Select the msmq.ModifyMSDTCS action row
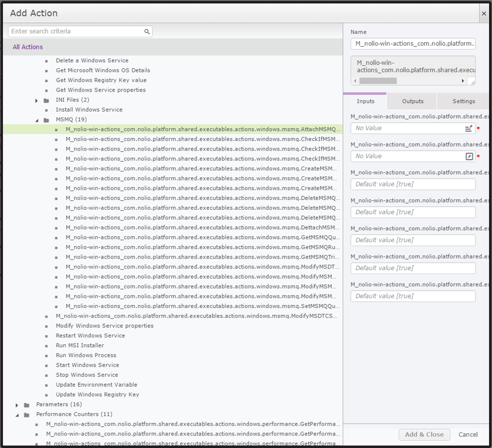Viewport: 492px width, 448px height. [x=196, y=316]
